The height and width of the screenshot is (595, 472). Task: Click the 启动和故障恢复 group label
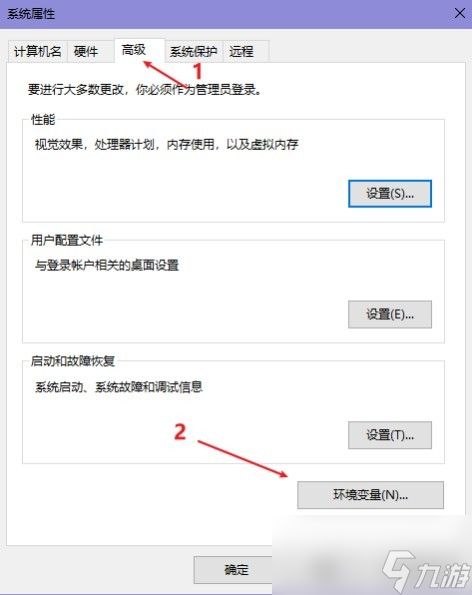(72, 361)
